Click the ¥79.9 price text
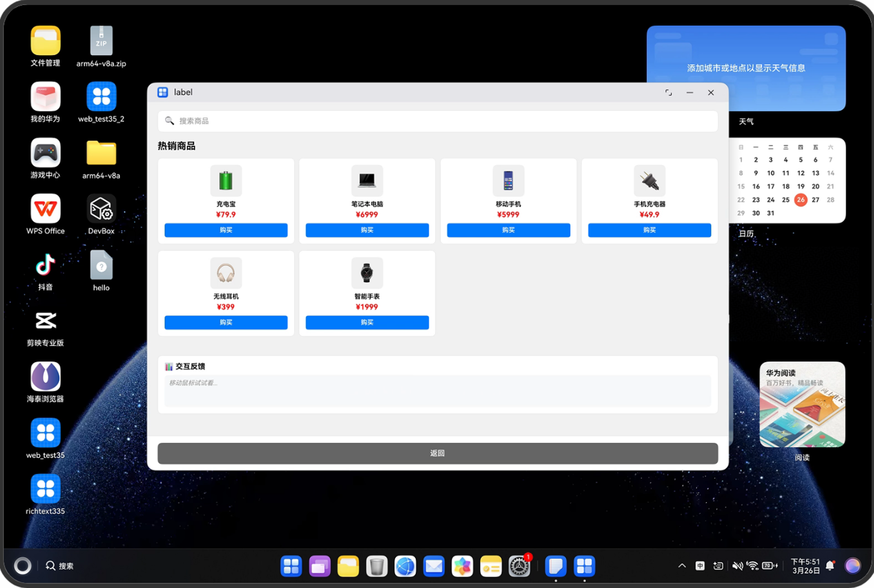 click(226, 215)
